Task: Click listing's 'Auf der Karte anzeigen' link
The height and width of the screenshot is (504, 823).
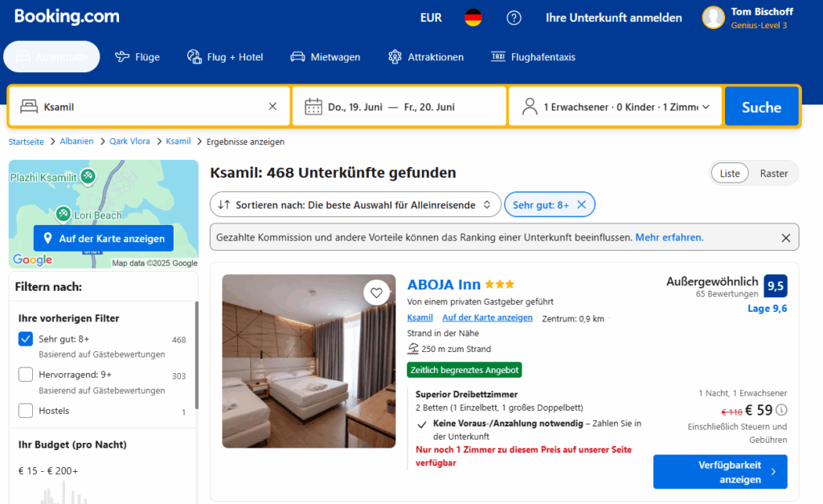Action: click(487, 318)
